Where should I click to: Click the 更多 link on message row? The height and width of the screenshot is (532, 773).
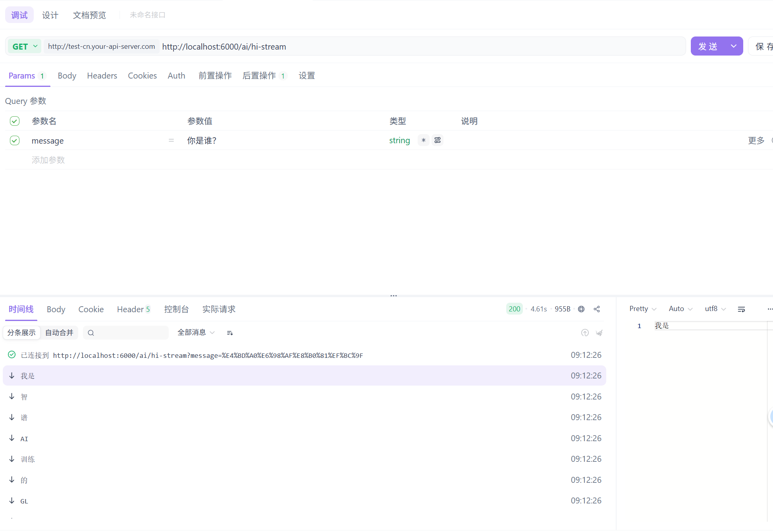tap(756, 140)
